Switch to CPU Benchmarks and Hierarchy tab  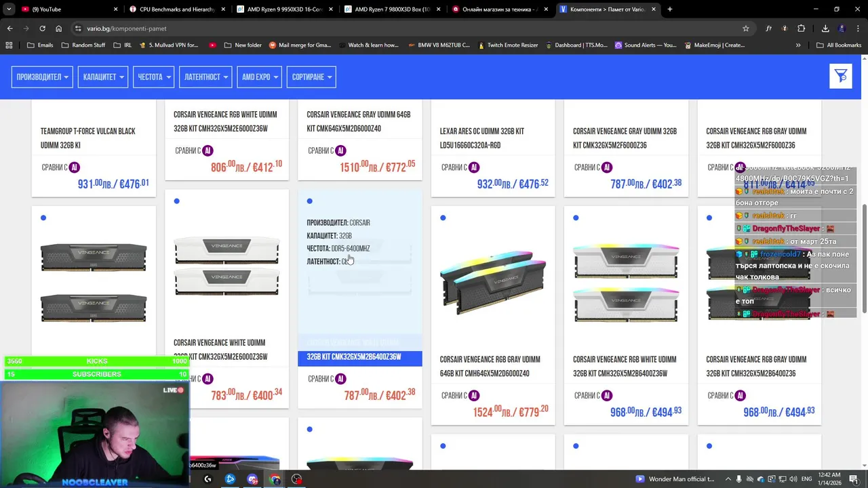point(177,9)
